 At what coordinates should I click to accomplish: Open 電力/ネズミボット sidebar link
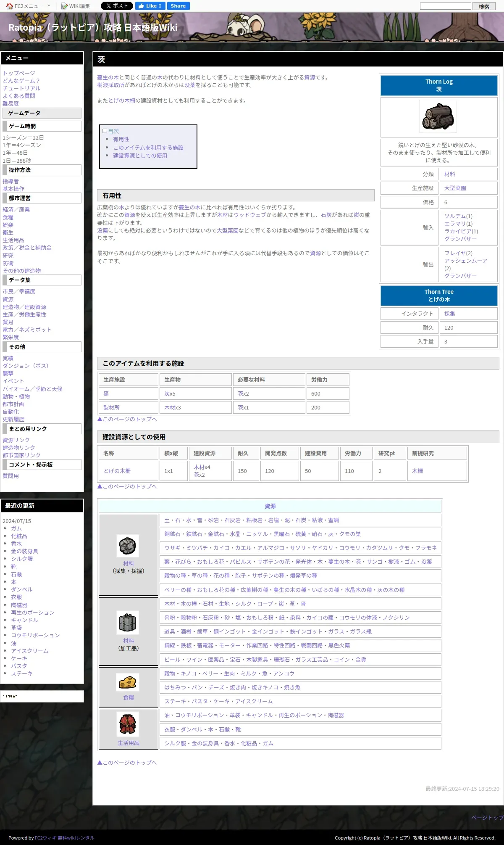point(27,330)
